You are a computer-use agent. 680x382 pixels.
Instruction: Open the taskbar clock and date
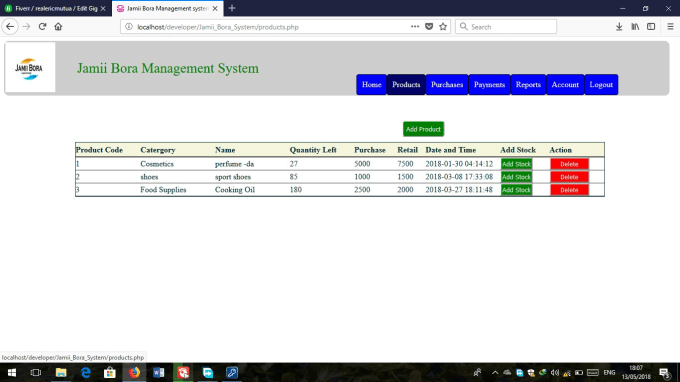[636, 372]
